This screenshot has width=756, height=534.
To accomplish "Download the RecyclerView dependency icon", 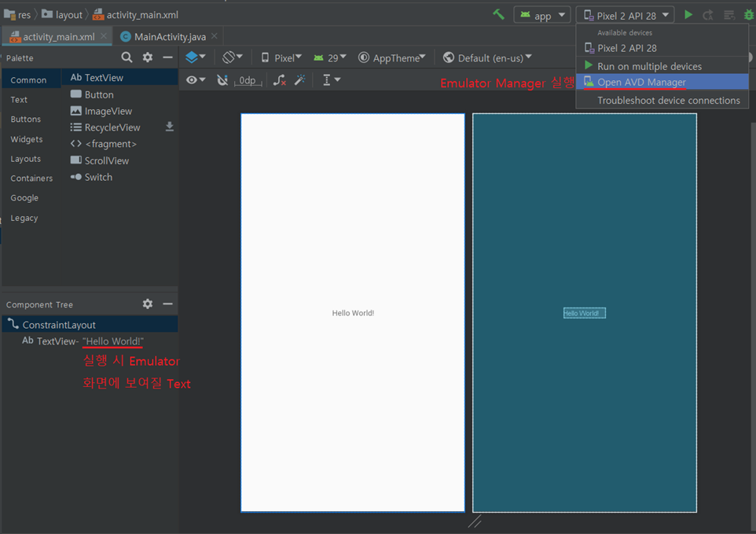I will tap(169, 127).
